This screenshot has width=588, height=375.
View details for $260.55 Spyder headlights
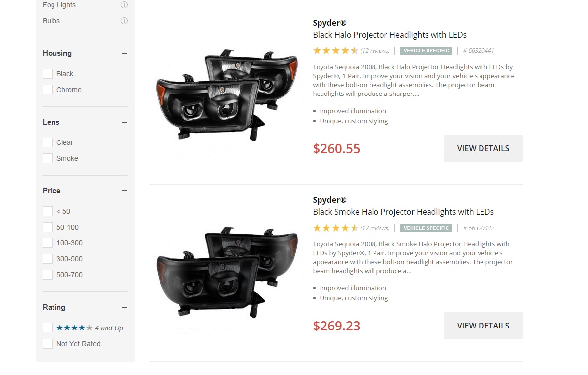(483, 148)
